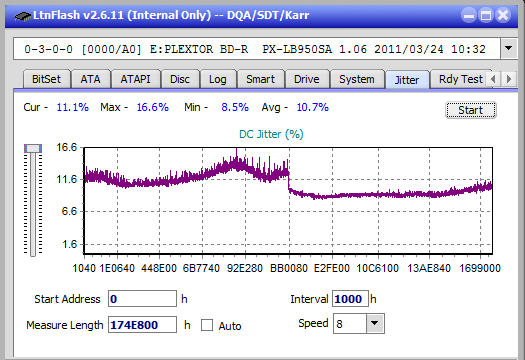Click the Start Address input field
This screenshot has width=525, height=360.
[142, 299]
